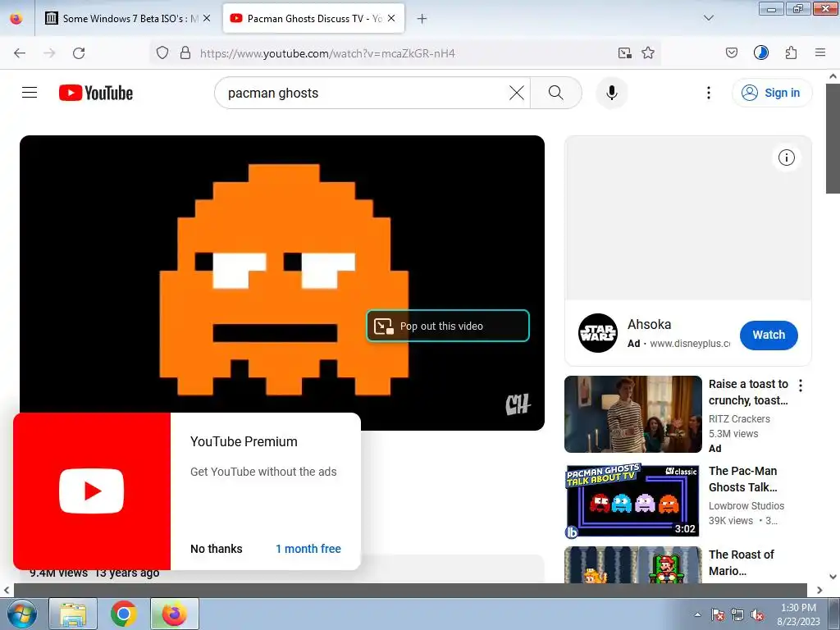Image resolution: width=840 pixels, height=630 pixels.
Task: Show hidden tray icons arrow
Action: coord(697,614)
